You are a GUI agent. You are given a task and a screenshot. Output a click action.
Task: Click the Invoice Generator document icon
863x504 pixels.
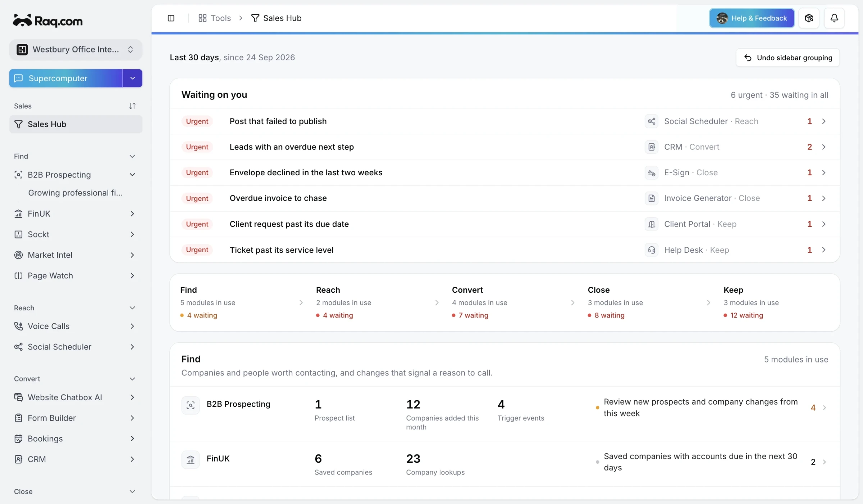coord(652,198)
